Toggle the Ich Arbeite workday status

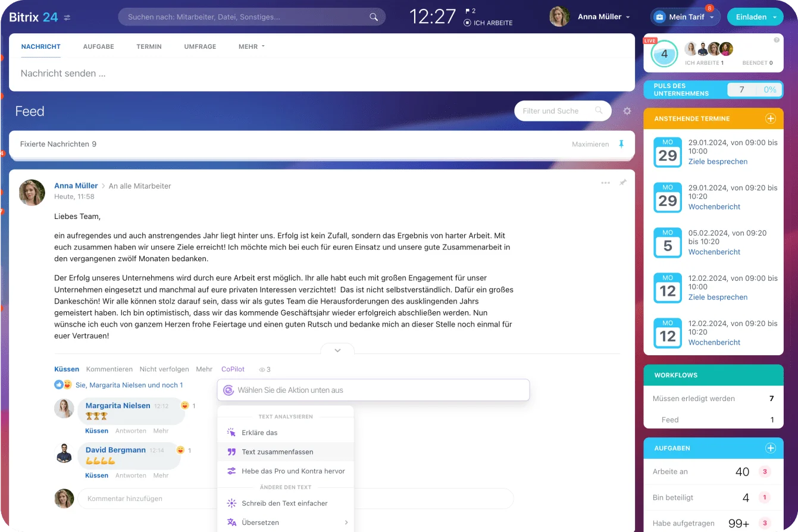pyautogui.click(x=488, y=23)
